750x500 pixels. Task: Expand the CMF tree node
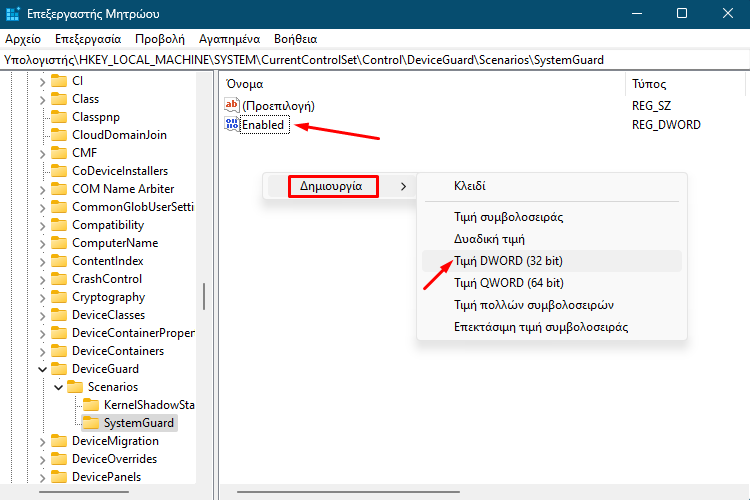tap(42, 154)
